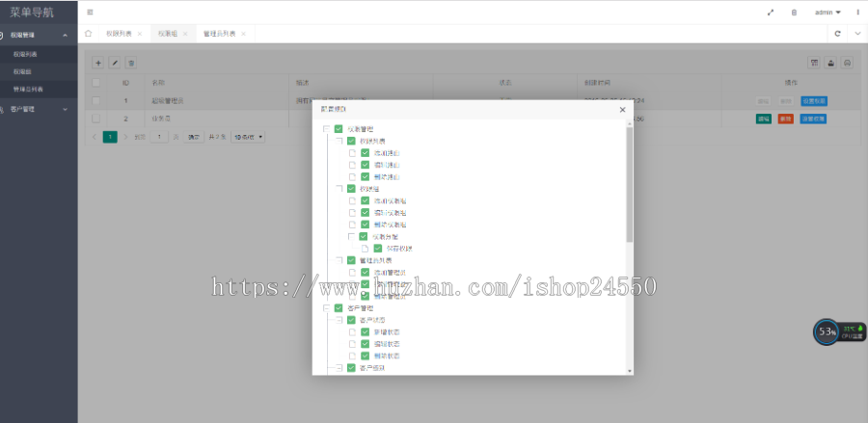Uncheck the 添加管理员 checkbox
Image resolution: width=868 pixels, height=423 pixels.
click(365, 272)
